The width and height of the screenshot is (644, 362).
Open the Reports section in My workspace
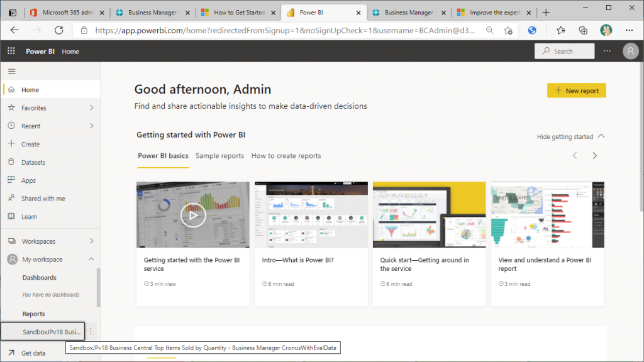(34, 314)
